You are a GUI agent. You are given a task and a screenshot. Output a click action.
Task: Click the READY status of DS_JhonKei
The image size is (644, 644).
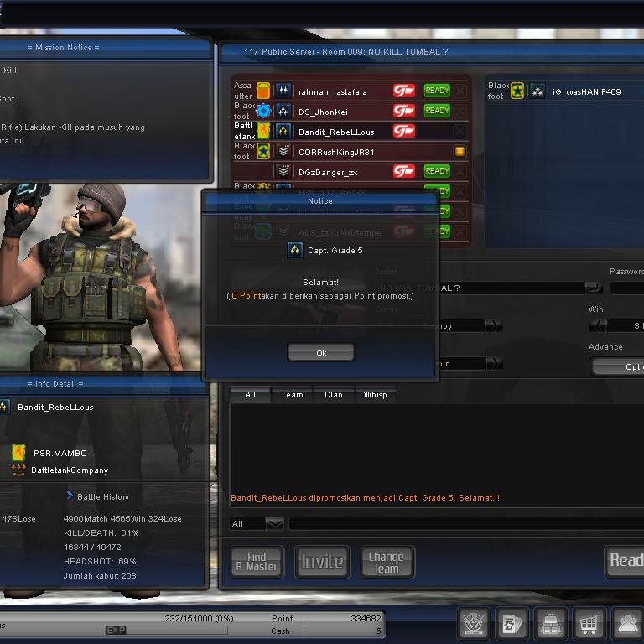click(437, 111)
